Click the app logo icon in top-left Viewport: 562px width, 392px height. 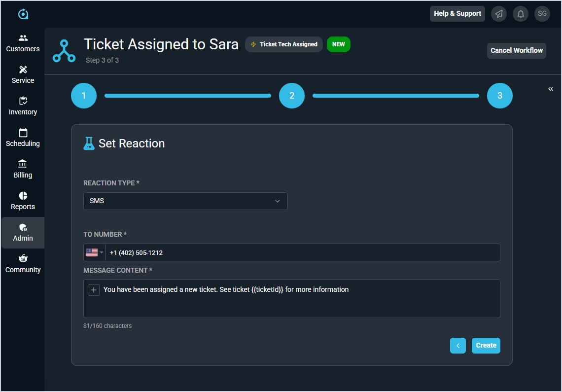point(23,14)
